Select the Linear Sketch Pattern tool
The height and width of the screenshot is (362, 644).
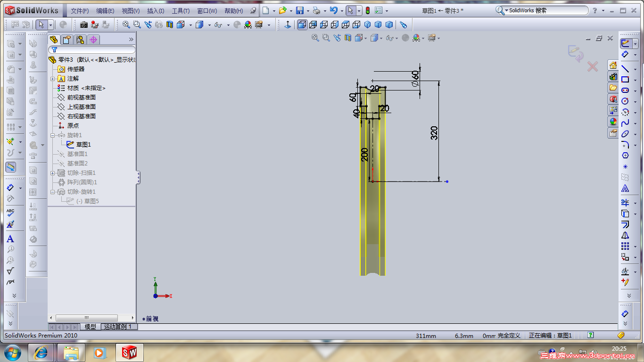click(625, 246)
